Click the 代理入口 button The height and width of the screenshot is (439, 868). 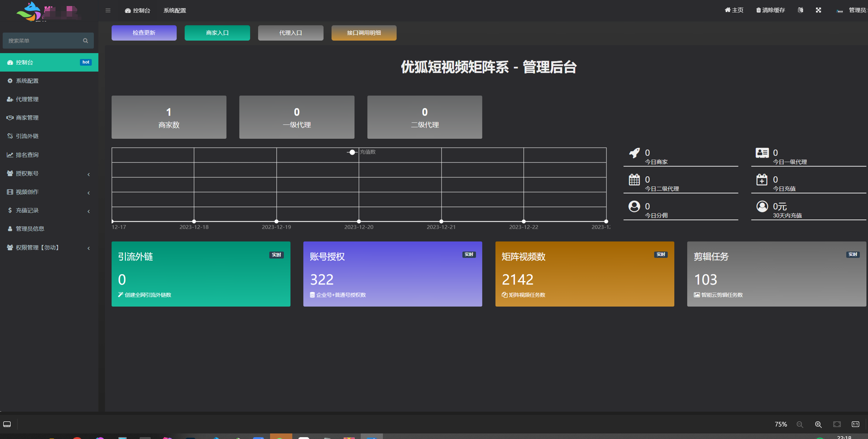click(x=290, y=33)
